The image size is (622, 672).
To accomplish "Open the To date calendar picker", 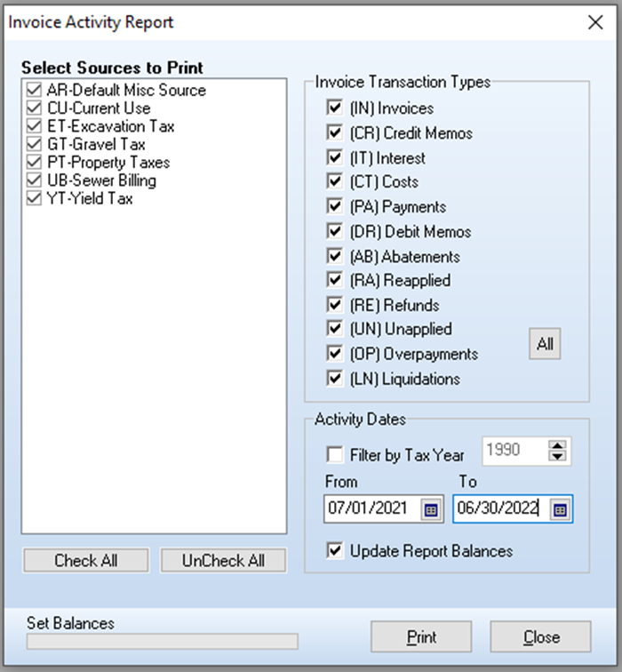I will (x=560, y=509).
